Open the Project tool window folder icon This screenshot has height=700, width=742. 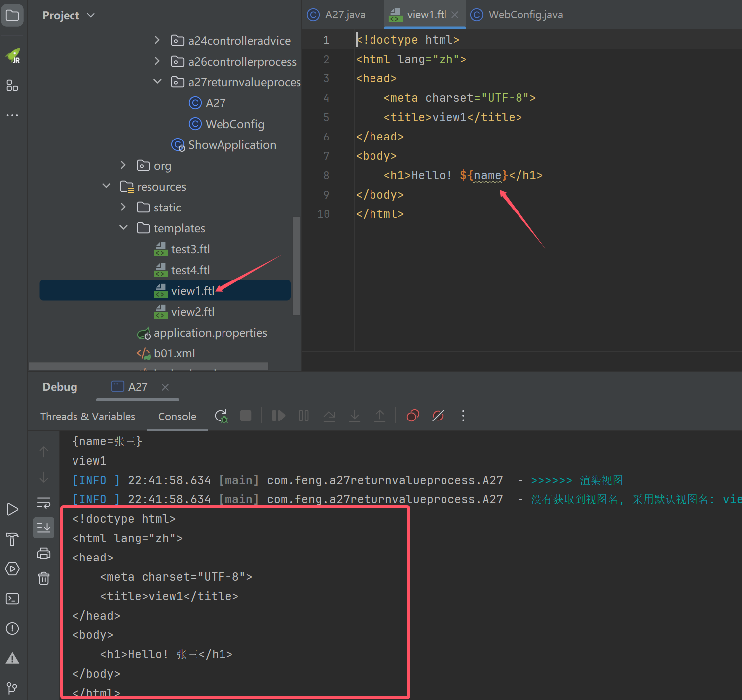(12, 15)
